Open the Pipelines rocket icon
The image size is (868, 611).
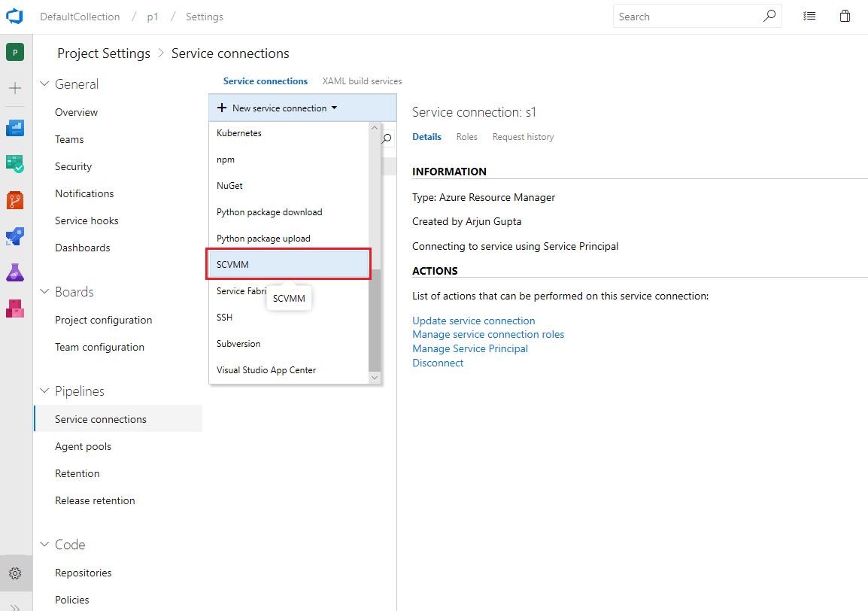[x=15, y=236]
